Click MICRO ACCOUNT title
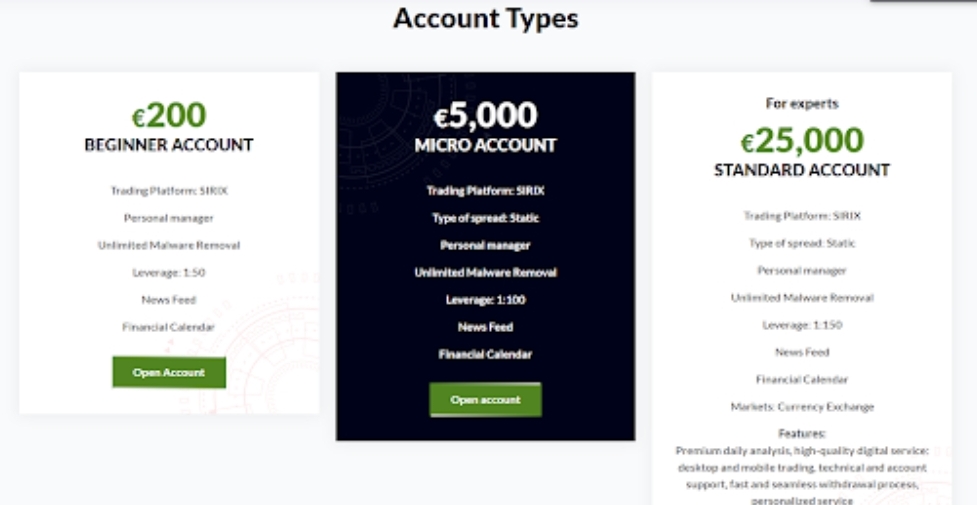Screen dimensions: 977x505 pyautogui.click(x=485, y=145)
